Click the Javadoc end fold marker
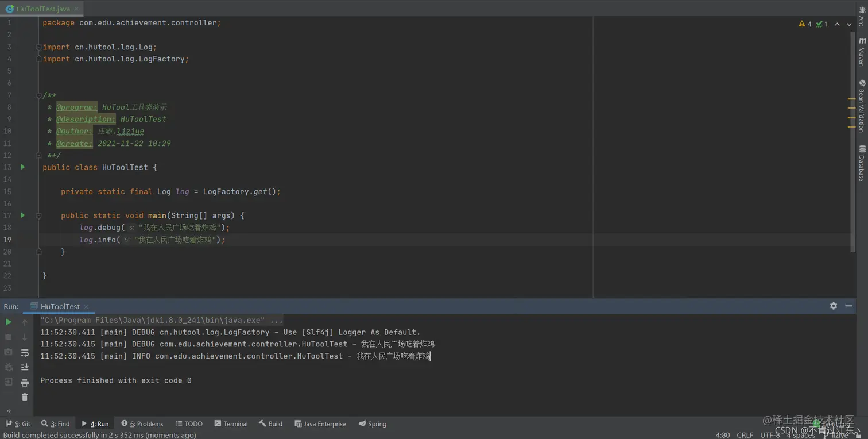 38,155
